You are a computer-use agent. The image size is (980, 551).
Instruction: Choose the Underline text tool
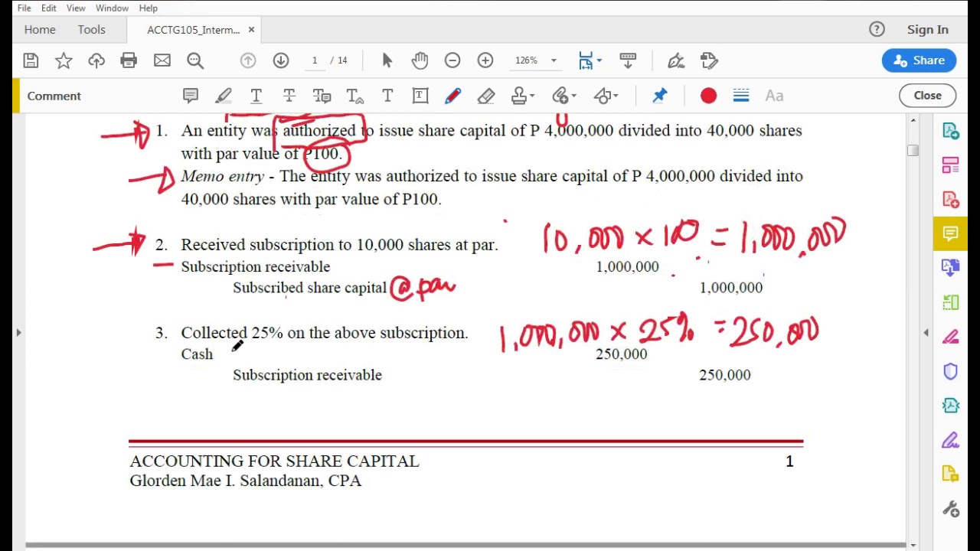[x=256, y=96]
